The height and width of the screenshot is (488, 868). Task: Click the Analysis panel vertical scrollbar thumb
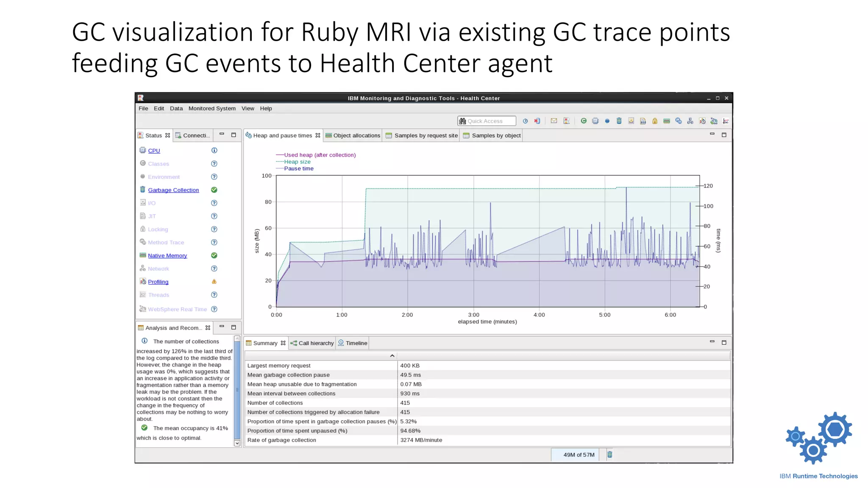click(x=237, y=390)
